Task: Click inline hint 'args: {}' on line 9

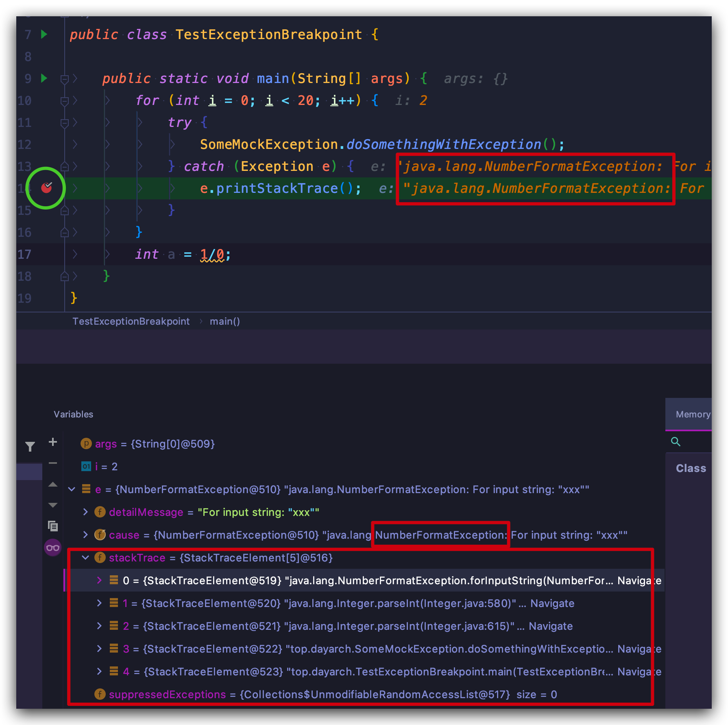Action: [476, 79]
